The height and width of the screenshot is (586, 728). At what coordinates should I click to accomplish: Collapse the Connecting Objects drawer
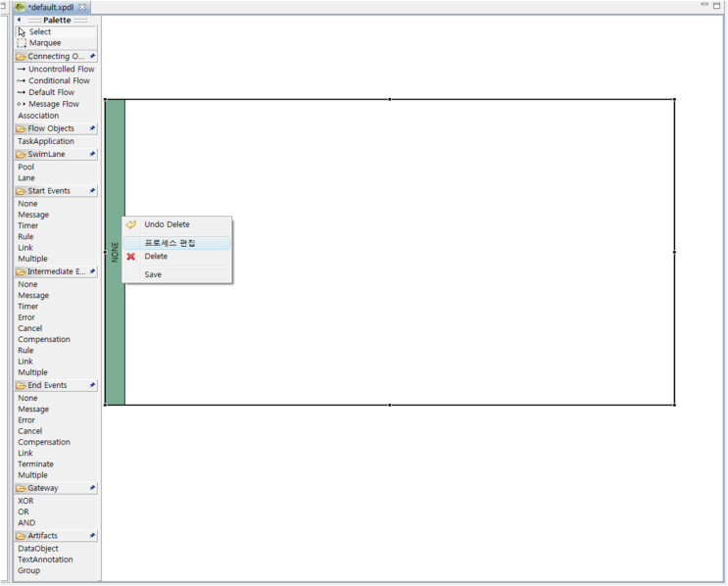[50, 56]
